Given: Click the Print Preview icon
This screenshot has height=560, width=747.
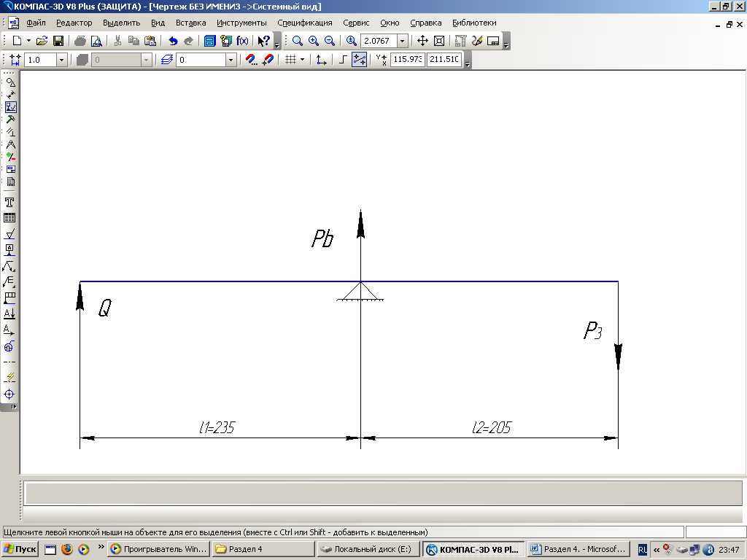Looking at the screenshot, I should tap(96, 41).
